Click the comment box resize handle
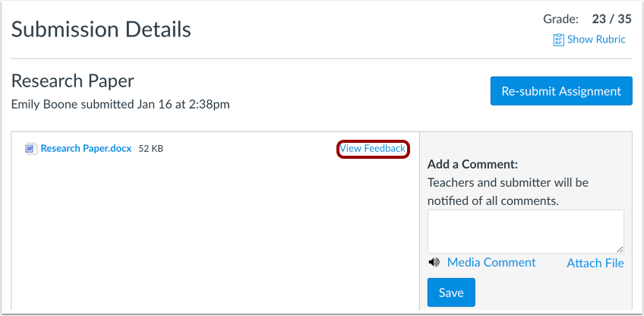644x316 pixels. (620, 249)
